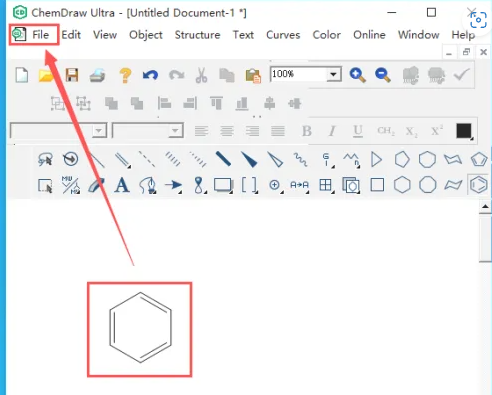Toggle left text alignment
Viewport: 492px width, 395px height.
201,131
